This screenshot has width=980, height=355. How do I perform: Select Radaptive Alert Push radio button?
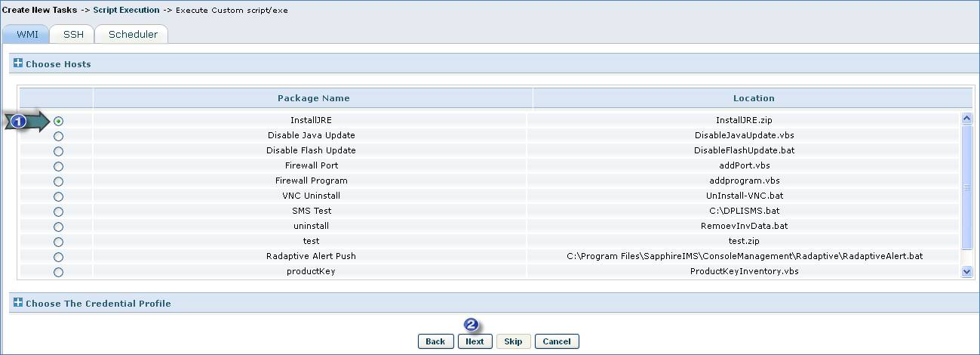[58, 257]
